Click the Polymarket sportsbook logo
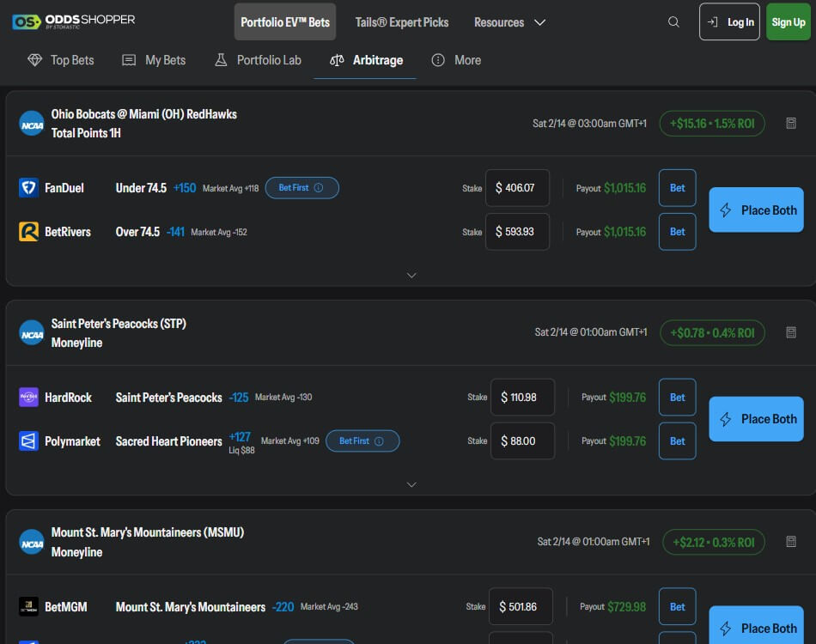 [x=31, y=440]
